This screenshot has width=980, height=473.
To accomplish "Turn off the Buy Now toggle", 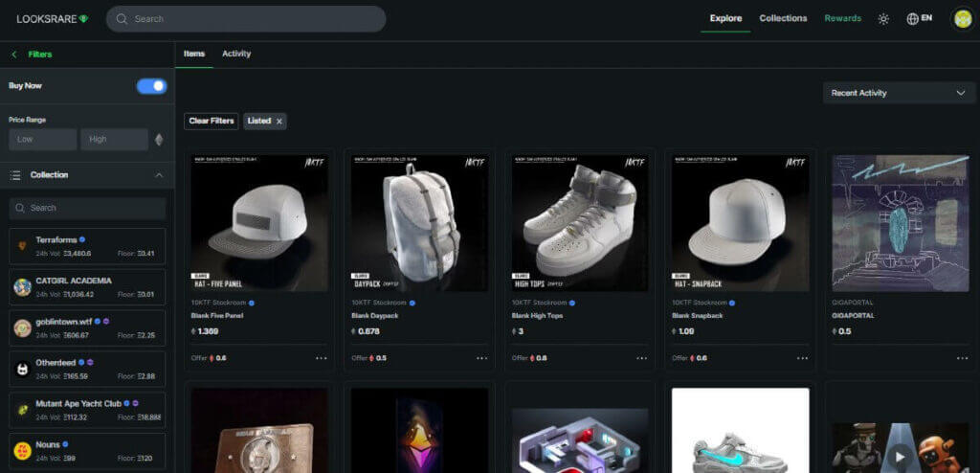I will click(x=152, y=86).
